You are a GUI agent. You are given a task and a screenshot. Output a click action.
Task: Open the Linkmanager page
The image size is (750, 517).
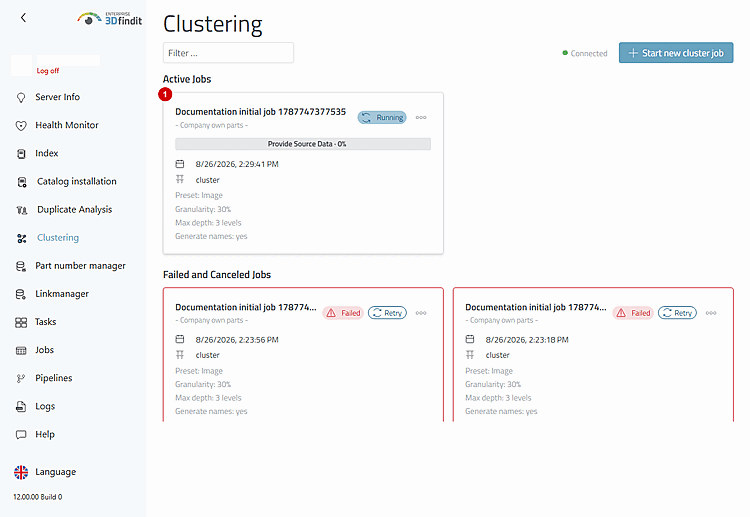point(62,294)
